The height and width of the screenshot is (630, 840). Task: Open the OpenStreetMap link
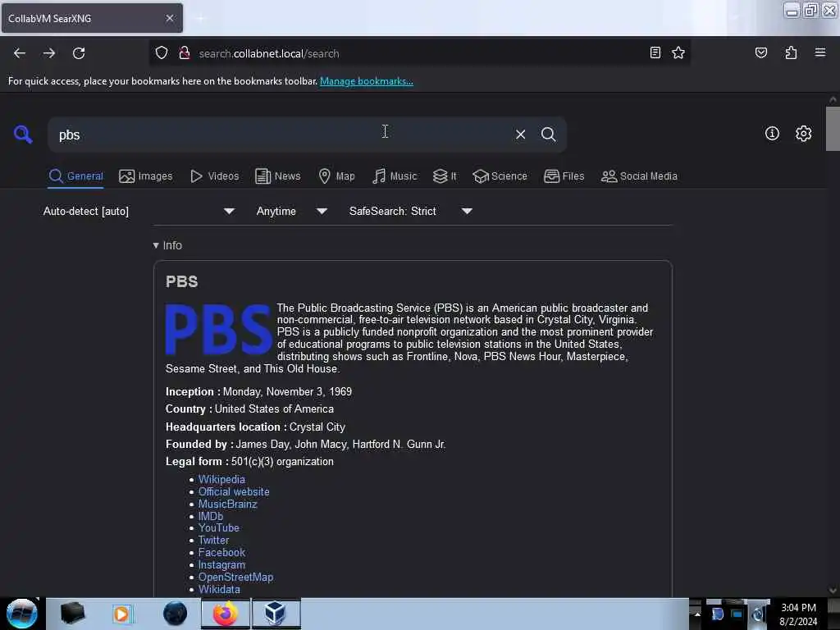pyautogui.click(x=235, y=577)
